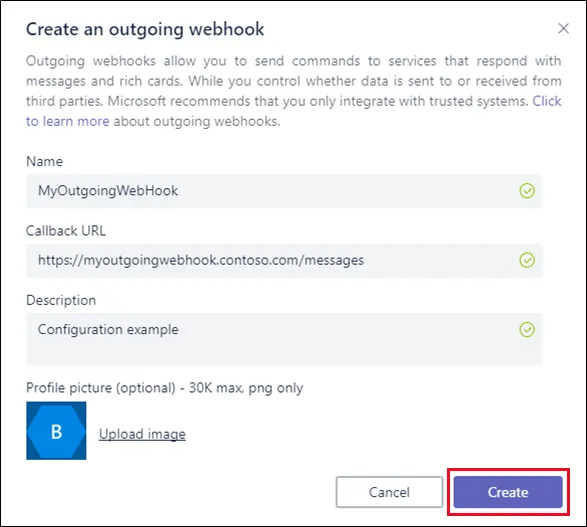Click the hexagon B profile picture
Image resolution: width=587 pixels, height=527 pixels.
pyautogui.click(x=56, y=431)
